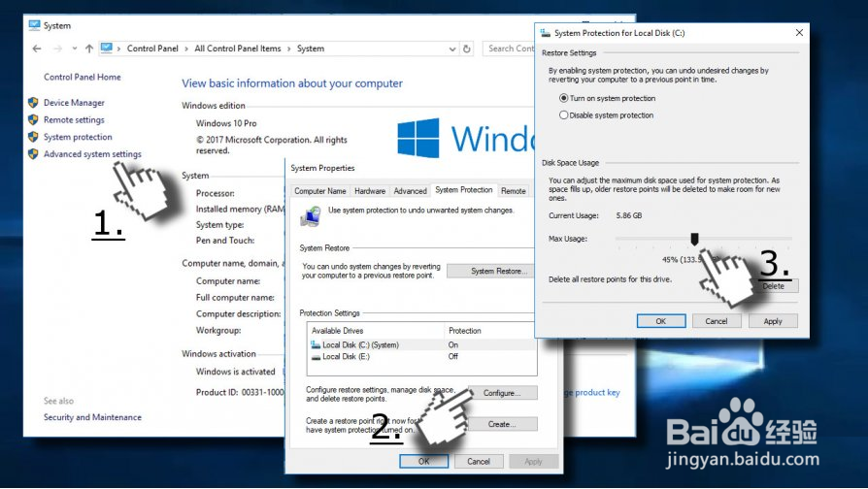Switch to the Advanced tab
The image size is (868, 489).
pos(410,191)
